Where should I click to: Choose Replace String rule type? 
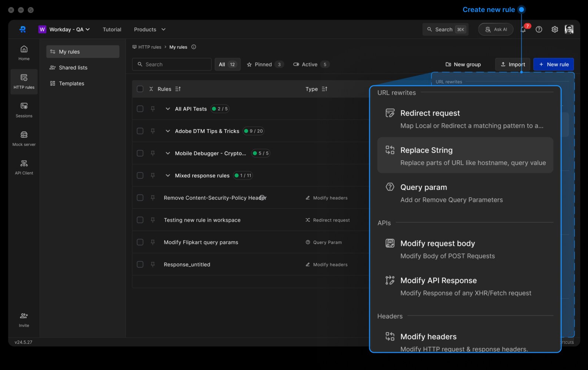[465, 155]
